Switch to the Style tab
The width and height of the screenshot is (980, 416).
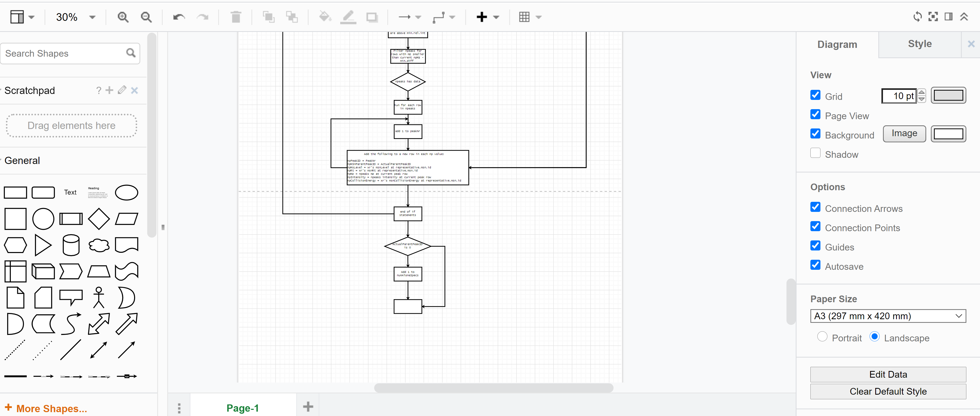pos(920,44)
